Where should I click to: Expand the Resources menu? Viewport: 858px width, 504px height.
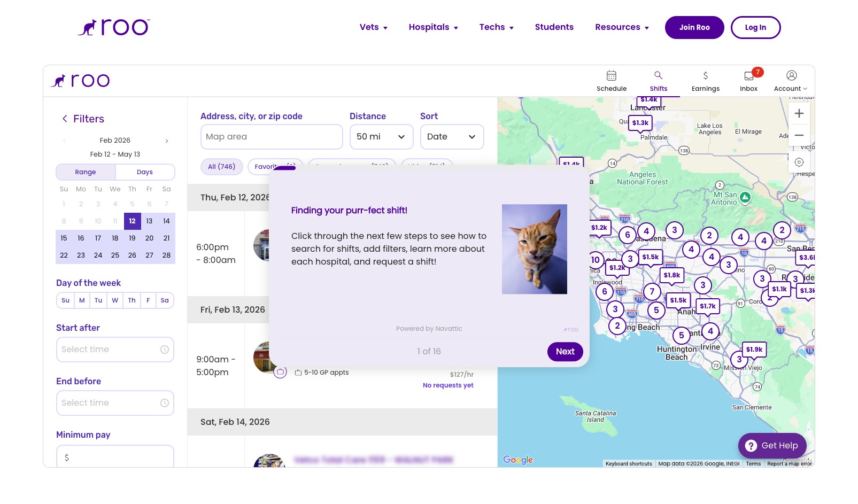pos(622,27)
